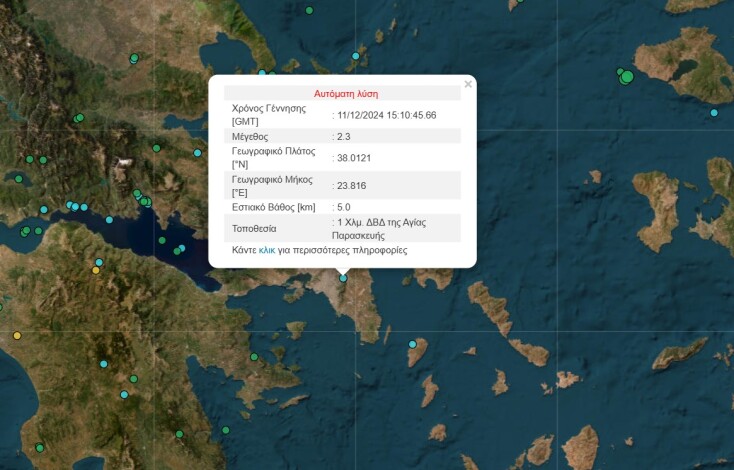This screenshot has height=470, width=734.
Task: Click the magnitude value 2.3
Action: 343,136
